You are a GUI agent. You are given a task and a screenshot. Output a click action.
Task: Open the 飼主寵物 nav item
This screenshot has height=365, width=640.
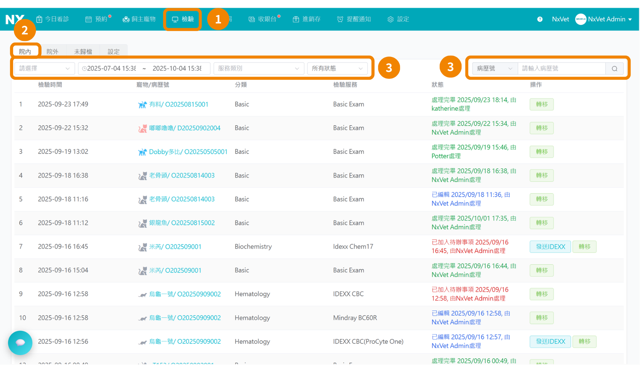(139, 19)
